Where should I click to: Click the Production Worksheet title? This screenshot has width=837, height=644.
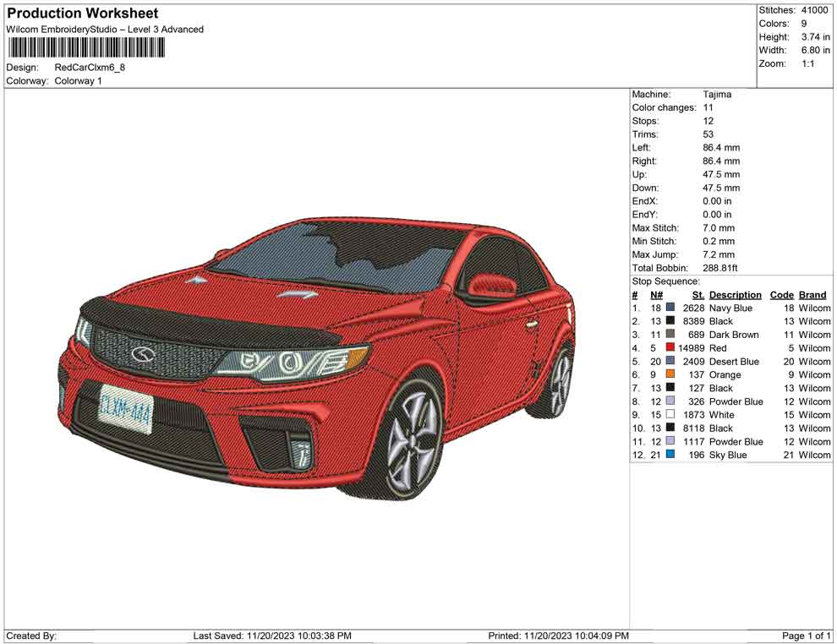83,14
